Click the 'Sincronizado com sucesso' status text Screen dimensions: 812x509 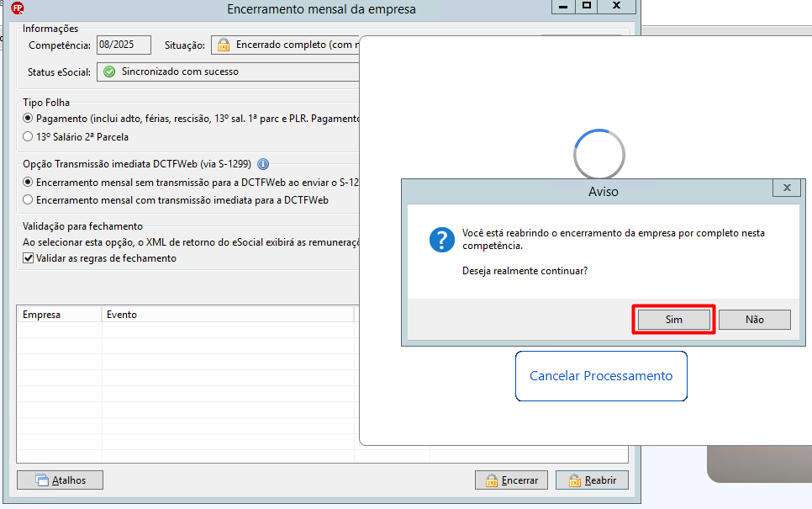point(180,72)
